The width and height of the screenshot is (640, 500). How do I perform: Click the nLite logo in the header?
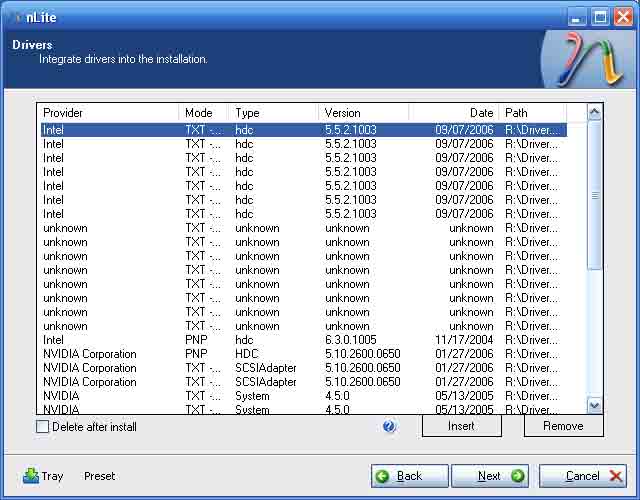[589, 59]
